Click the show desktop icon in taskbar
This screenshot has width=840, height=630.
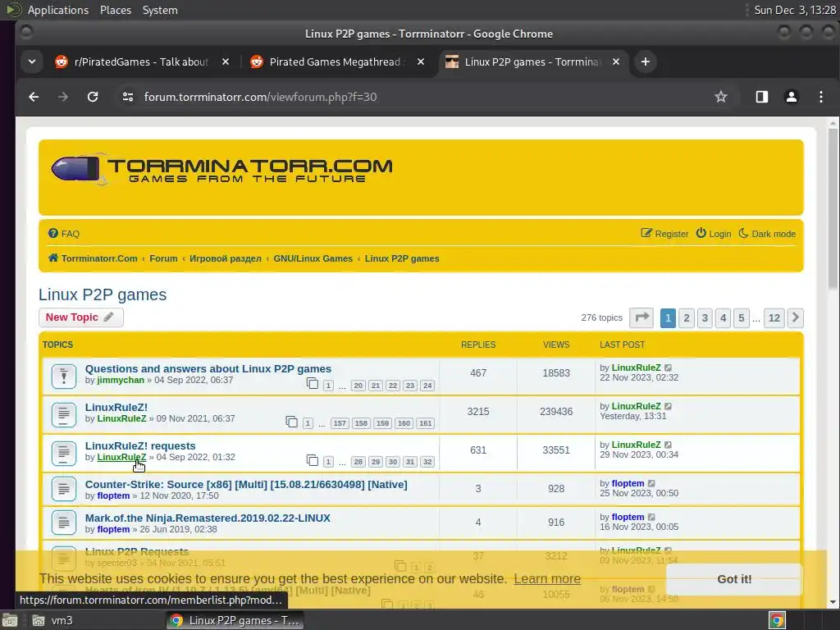pos(10,620)
